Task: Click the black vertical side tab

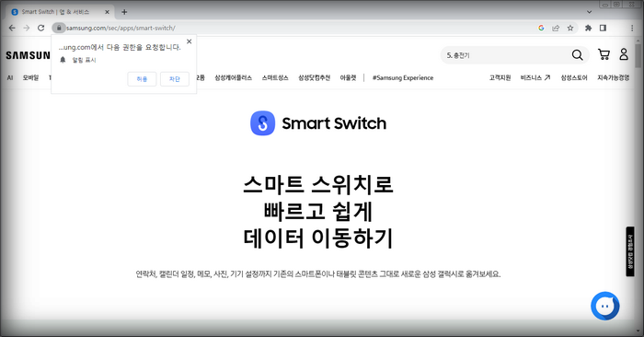Action: (630, 251)
